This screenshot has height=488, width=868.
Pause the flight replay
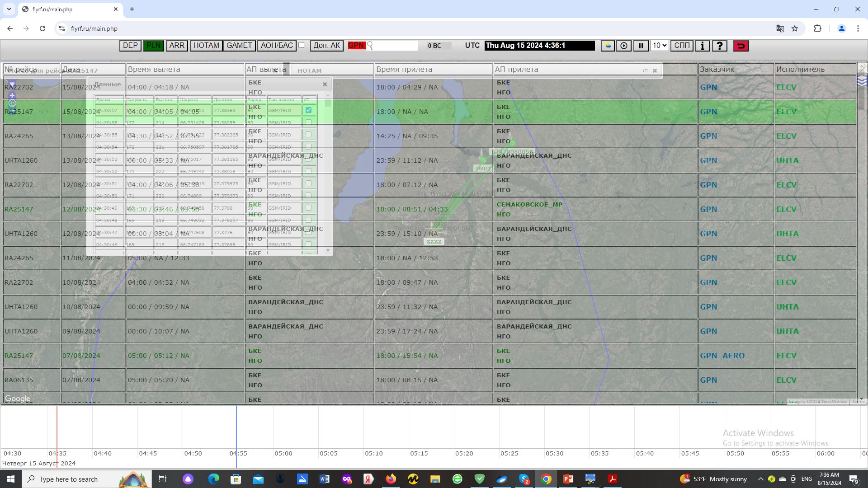tap(641, 46)
